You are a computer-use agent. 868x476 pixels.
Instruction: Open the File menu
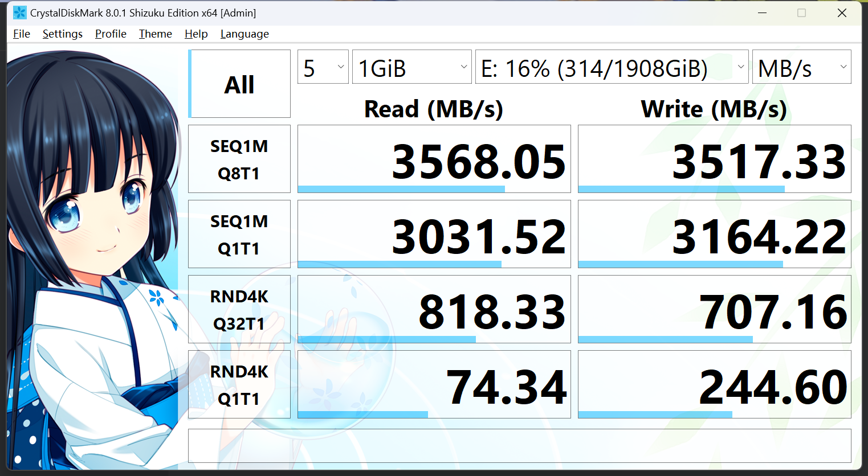click(22, 34)
